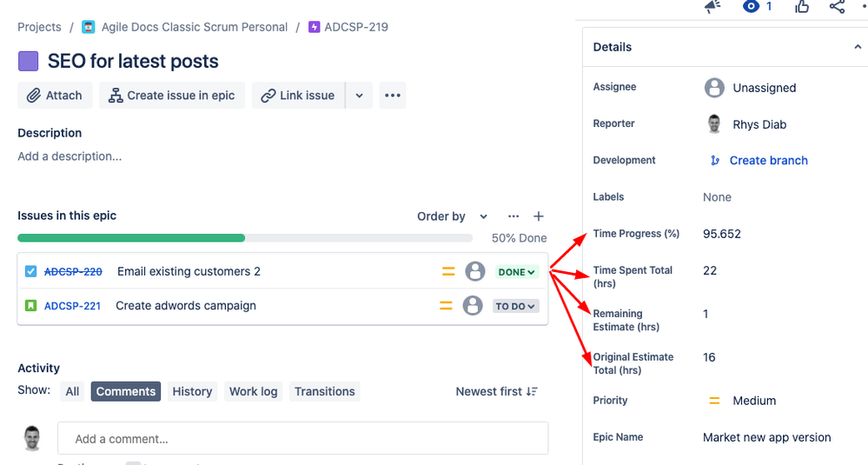Click the epic icon beside ADCSP-219
The image size is (868, 465).
coord(314,27)
